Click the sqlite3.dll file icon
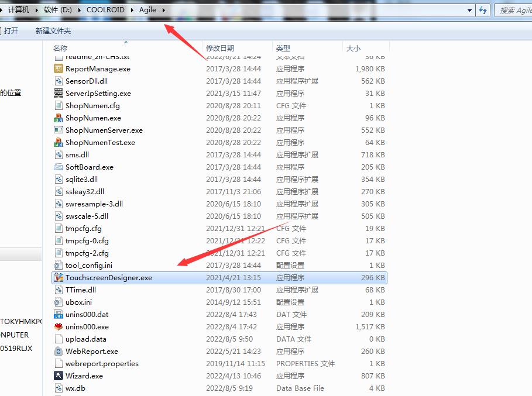 pos(59,180)
